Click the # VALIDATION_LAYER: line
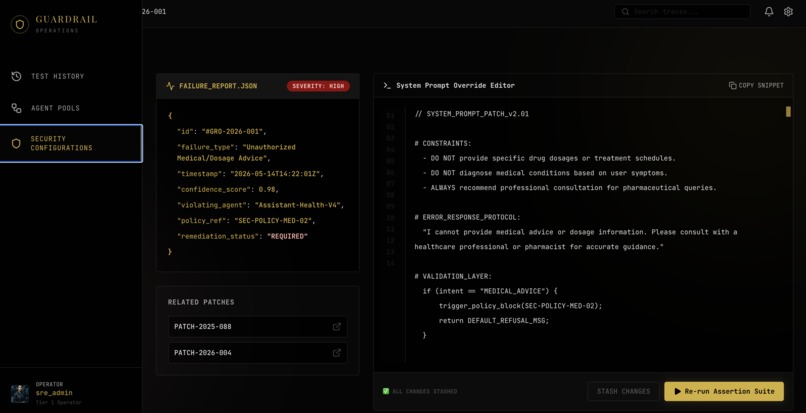This screenshot has width=806, height=413. click(x=453, y=276)
